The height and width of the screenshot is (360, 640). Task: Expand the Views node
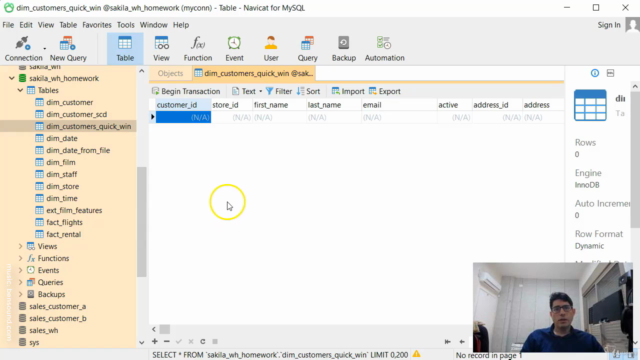(20, 246)
